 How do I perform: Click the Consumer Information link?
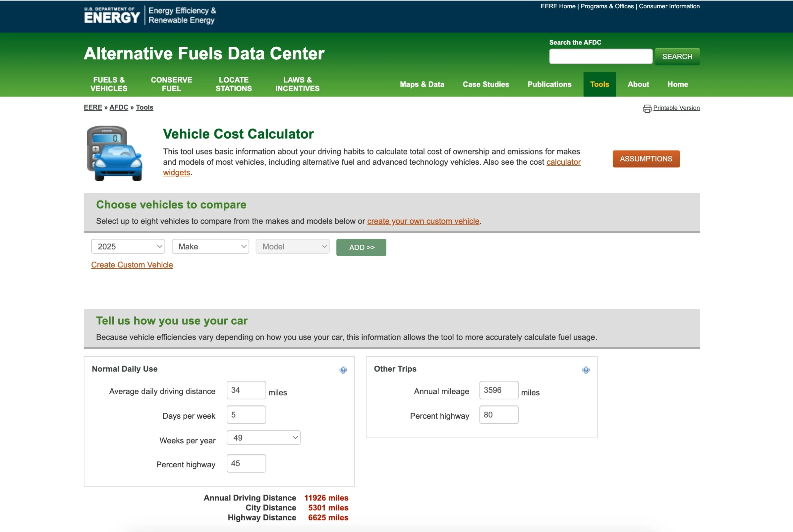[669, 6]
